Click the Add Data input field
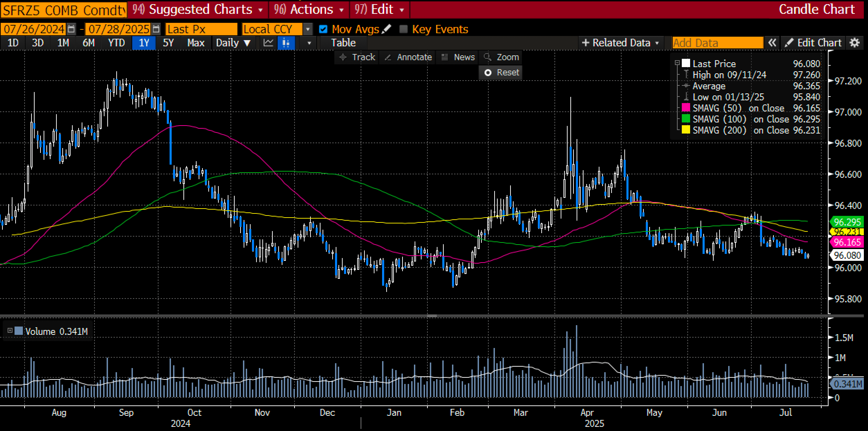The width and height of the screenshot is (868, 431). pyautogui.click(x=717, y=43)
